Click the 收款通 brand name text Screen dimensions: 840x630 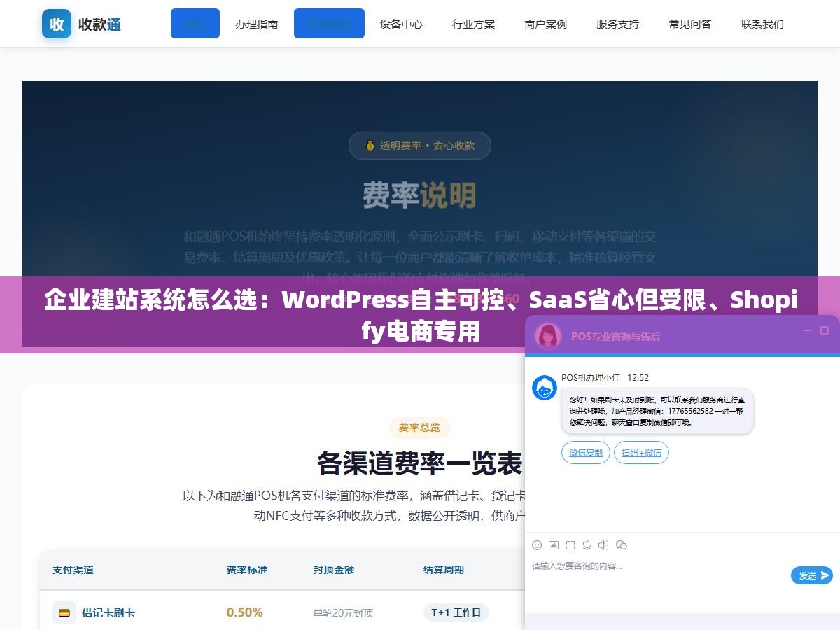99,24
